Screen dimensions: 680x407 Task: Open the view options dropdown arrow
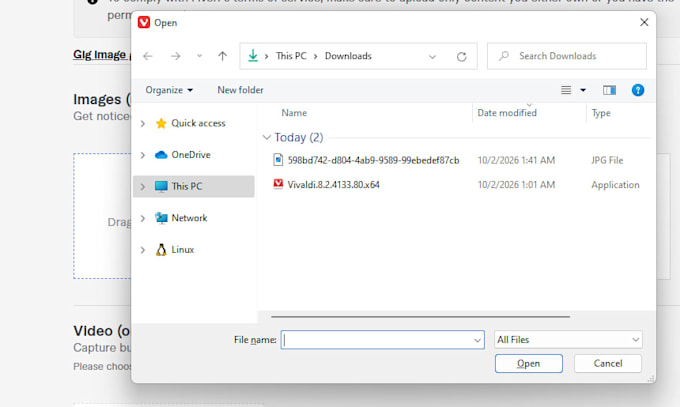(x=583, y=90)
